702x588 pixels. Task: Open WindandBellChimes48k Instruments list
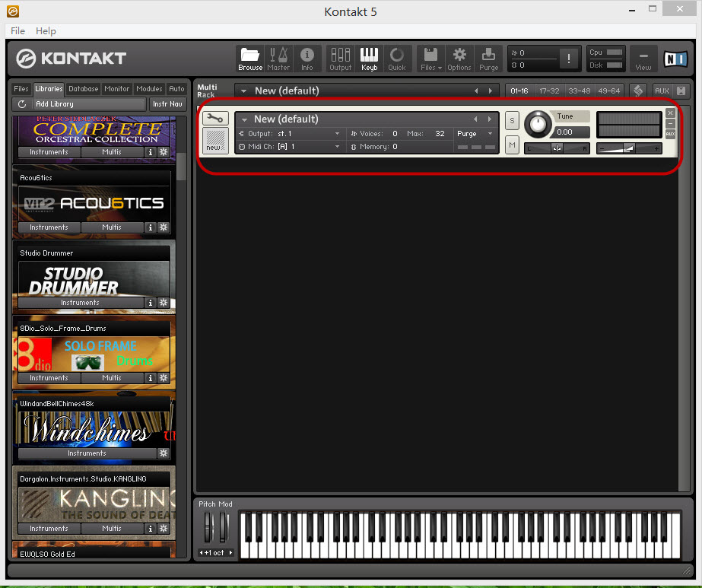pyautogui.click(x=87, y=453)
